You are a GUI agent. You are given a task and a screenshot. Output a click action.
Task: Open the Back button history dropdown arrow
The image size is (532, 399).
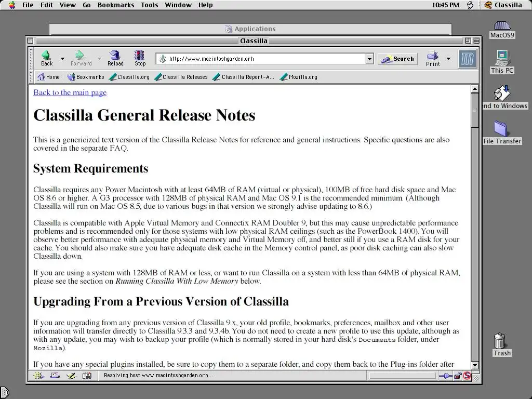[62, 59]
